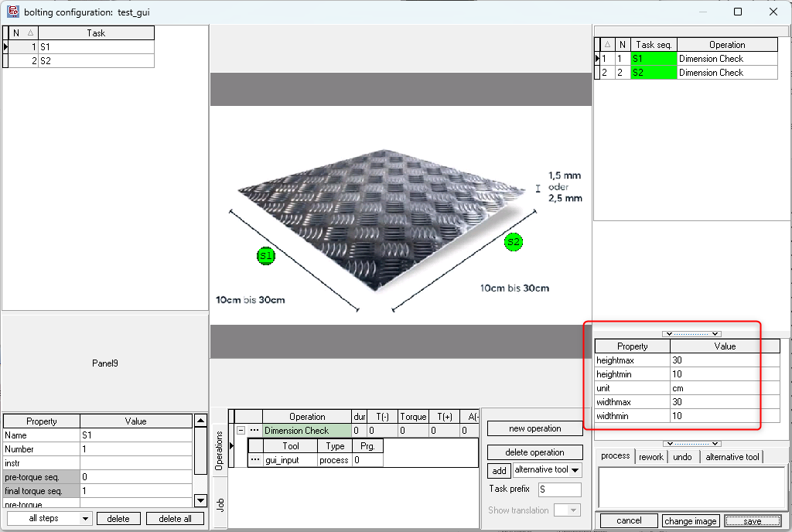Image resolution: width=792 pixels, height=532 pixels.
Task: Click the delete button
Action: 118,518
